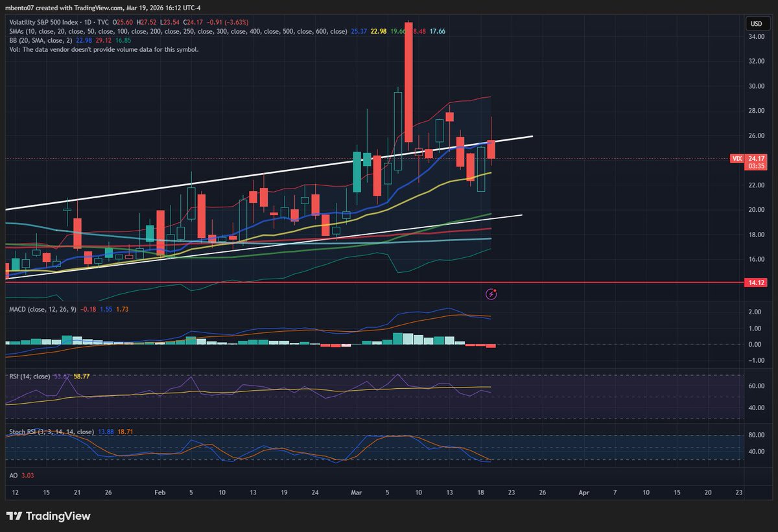
Task: Click the lightning bolt event marker icon
Action: [491, 294]
